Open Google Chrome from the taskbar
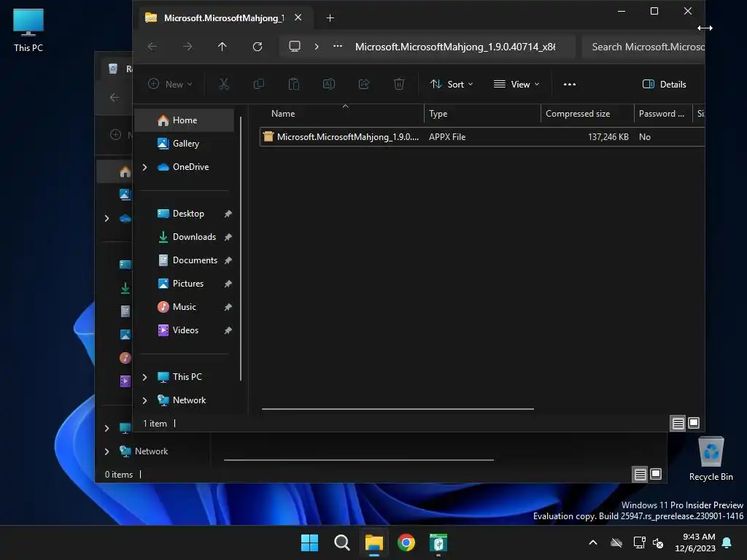Screen dimensions: 747x560 coord(406,542)
